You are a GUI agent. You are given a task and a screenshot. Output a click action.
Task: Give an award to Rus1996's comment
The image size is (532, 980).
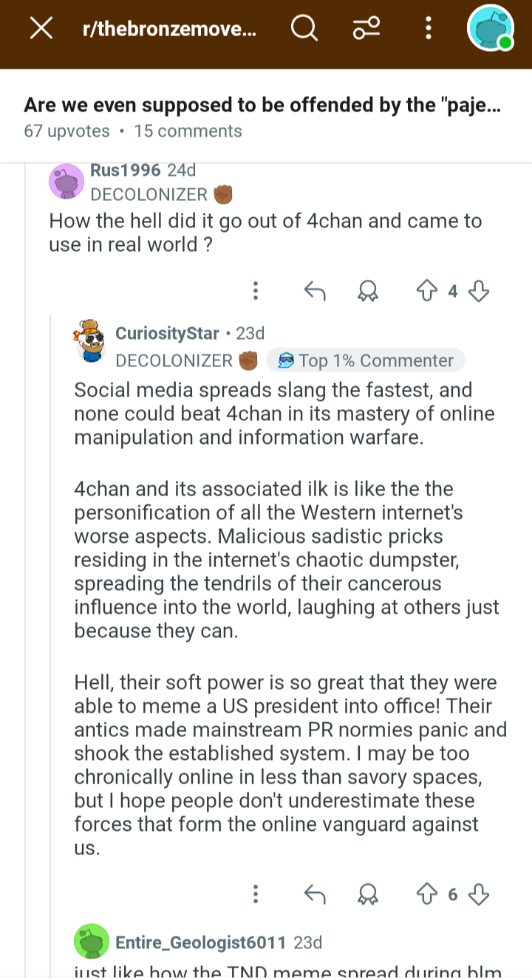[x=367, y=292]
